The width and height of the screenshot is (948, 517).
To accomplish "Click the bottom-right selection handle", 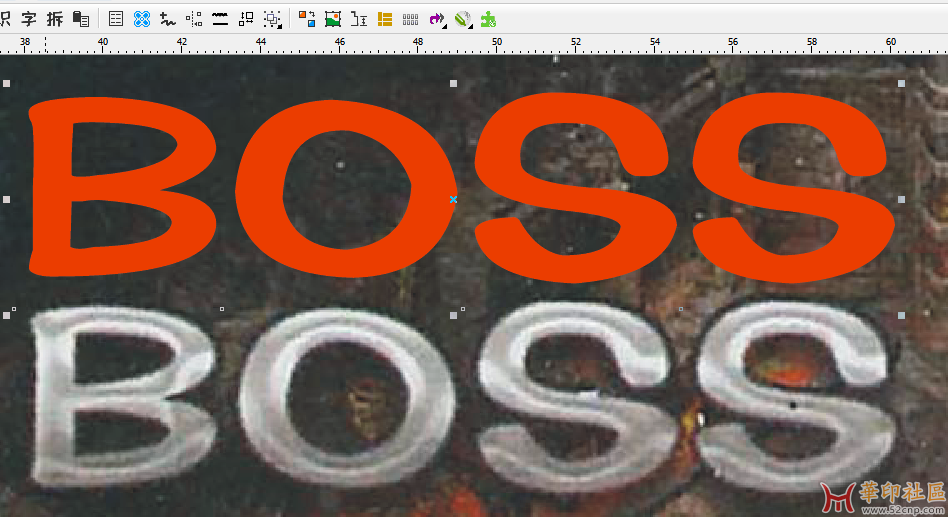I will [901, 316].
